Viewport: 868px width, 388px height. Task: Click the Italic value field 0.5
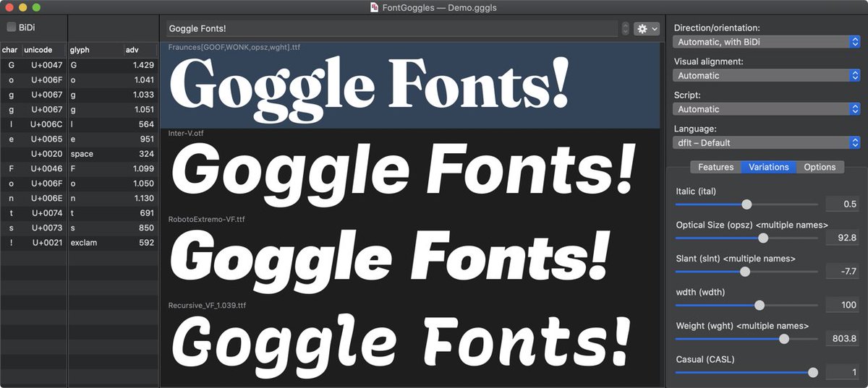click(842, 204)
